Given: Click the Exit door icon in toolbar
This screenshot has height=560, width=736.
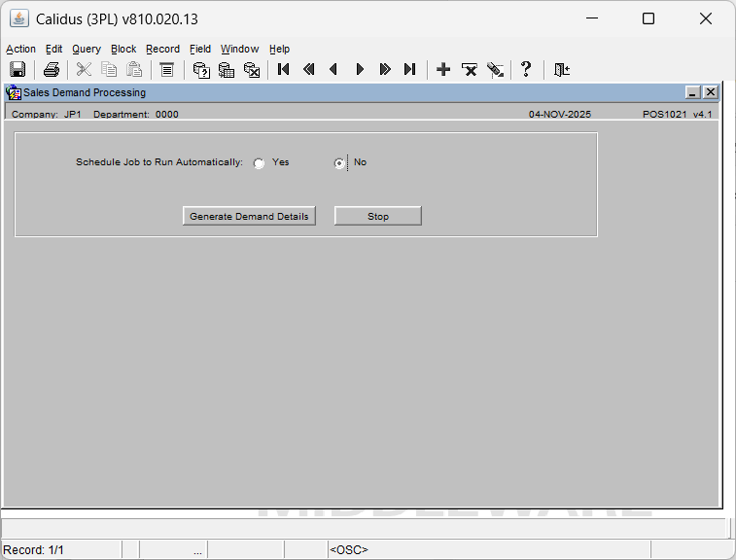Looking at the screenshot, I should pyautogui.click(x=561, y=69).
